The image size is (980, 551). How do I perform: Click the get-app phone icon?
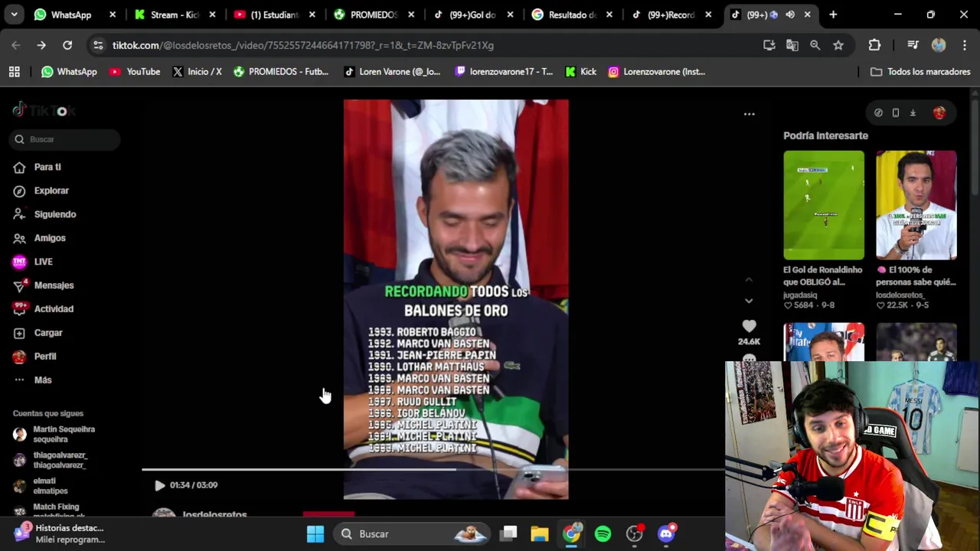pos(895,113)
